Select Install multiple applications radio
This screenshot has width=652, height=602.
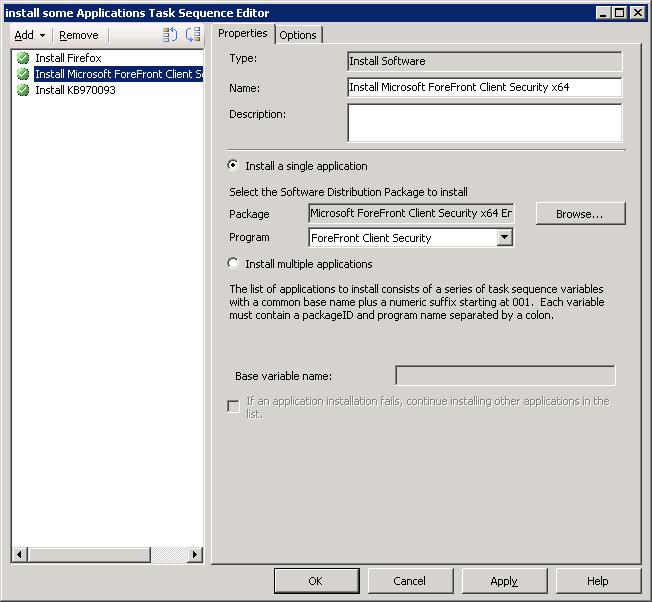[x=233, y=264]
